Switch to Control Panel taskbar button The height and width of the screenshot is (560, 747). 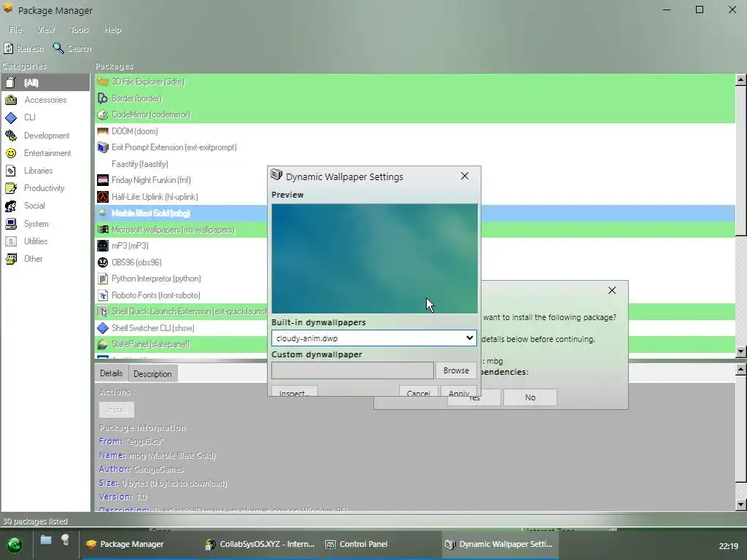pos(379,544)
